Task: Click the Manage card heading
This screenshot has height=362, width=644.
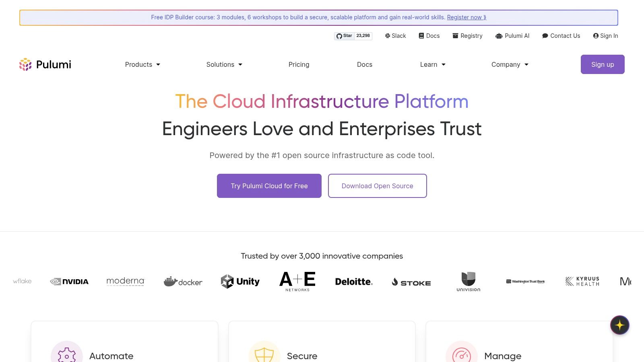Action: (x=503, y=356)
